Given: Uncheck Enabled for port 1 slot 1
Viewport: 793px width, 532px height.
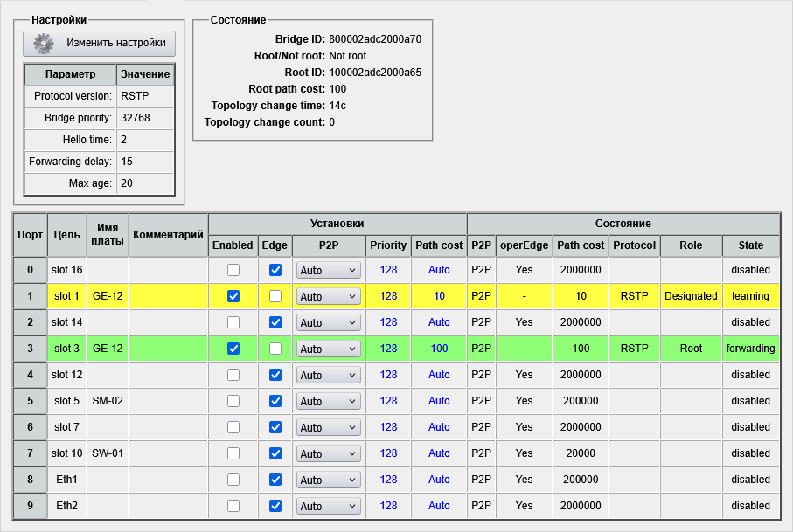Looking at the screenshot, I should point(233,296).
